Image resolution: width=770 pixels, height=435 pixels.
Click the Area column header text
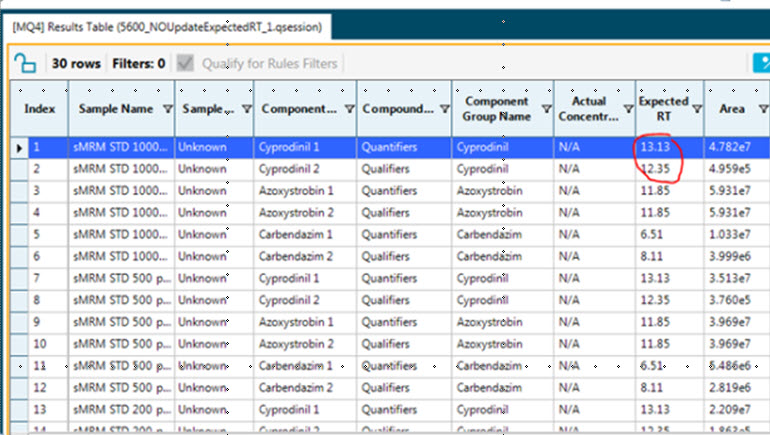732,109
